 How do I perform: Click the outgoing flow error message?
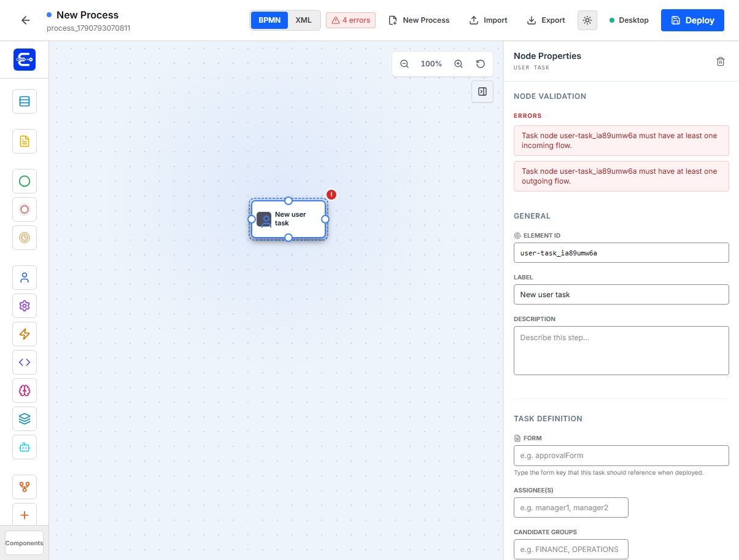pyautogui.click(x=621, y=176)
